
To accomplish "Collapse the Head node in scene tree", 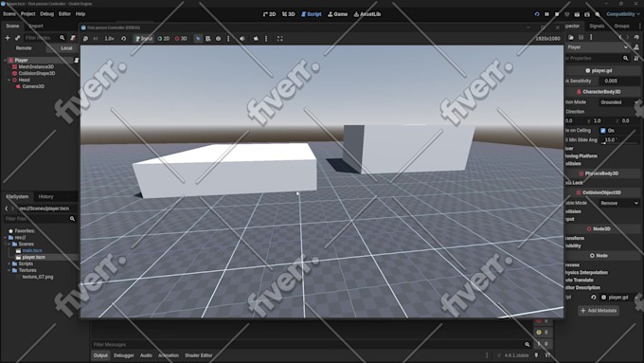I will coord(9,80).
